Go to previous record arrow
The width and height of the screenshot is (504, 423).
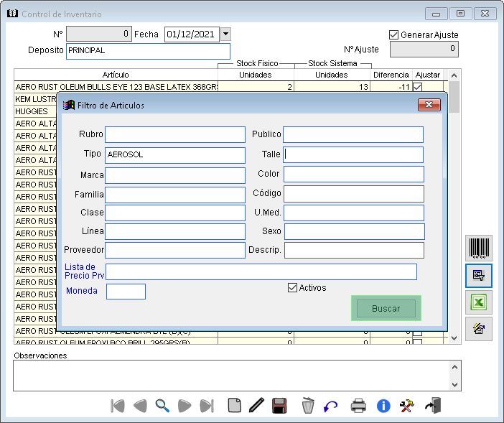[x=140, y=406]
